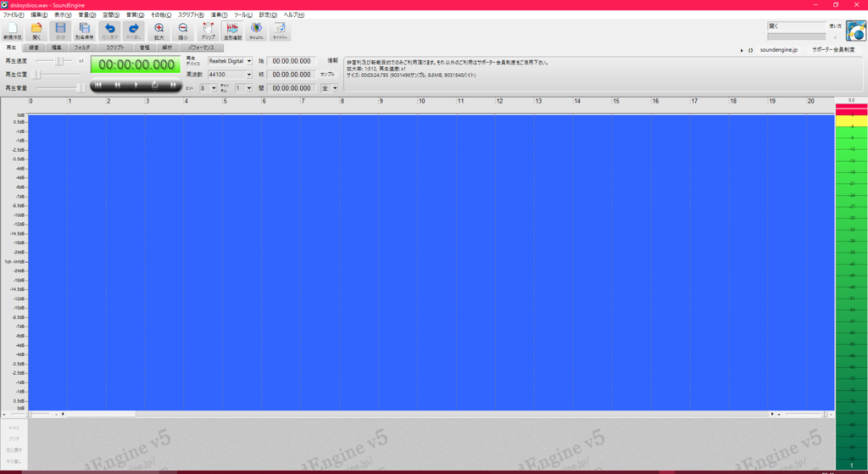This screenshot has height=474, width=868.
Task: Click the 15 second ruler marker
Action: pyautogui.click(x=616, y=101)
